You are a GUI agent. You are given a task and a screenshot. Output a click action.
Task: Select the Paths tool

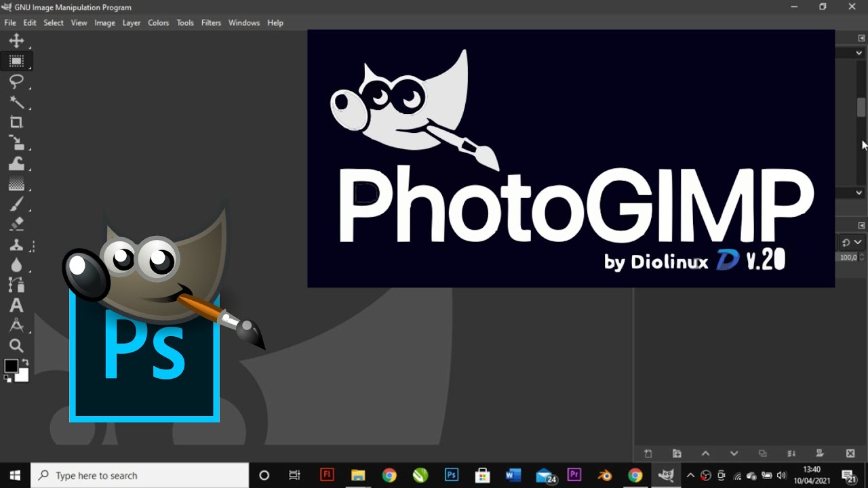point(16,285)
